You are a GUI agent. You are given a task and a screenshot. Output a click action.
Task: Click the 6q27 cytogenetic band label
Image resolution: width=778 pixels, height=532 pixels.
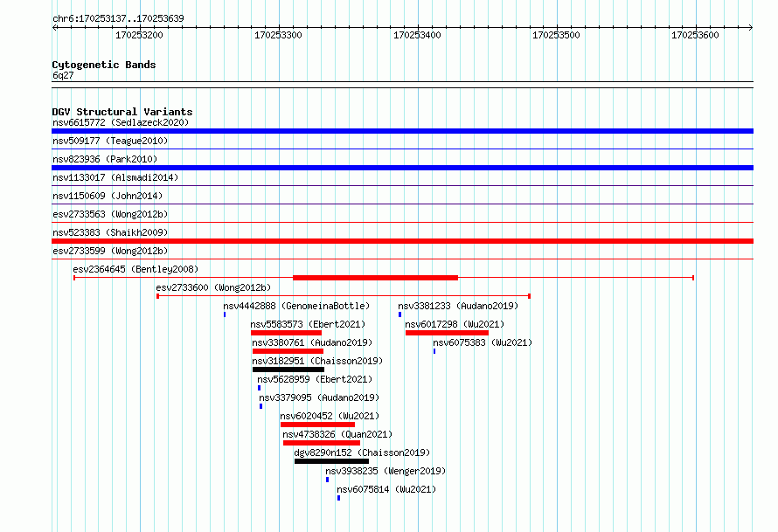(x=63, y=75)
